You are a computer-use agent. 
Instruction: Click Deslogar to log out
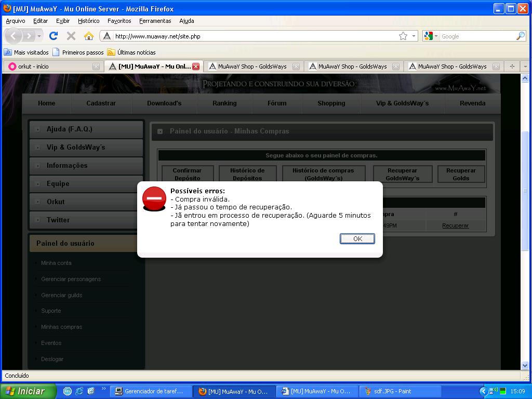click(x=52, y=359)
